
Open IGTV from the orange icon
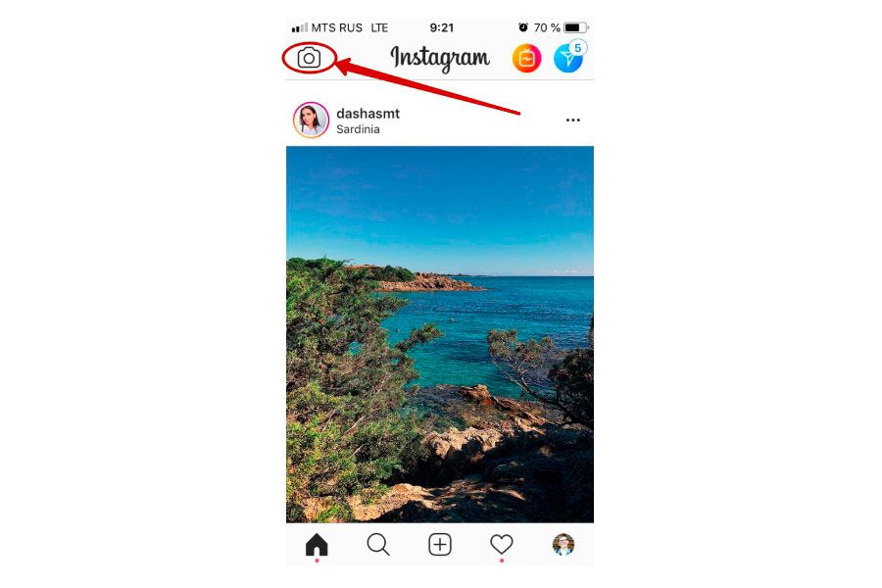[x=526, y=58]
